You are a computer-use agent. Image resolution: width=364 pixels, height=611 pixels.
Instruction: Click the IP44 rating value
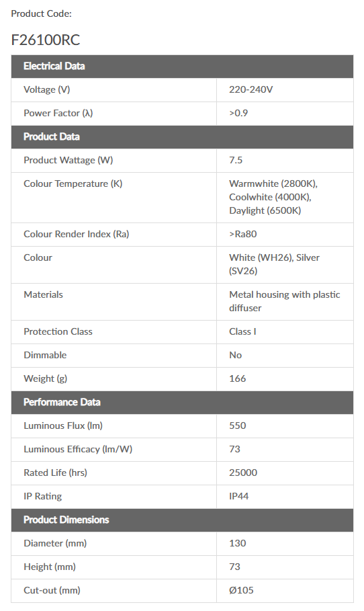238,496
